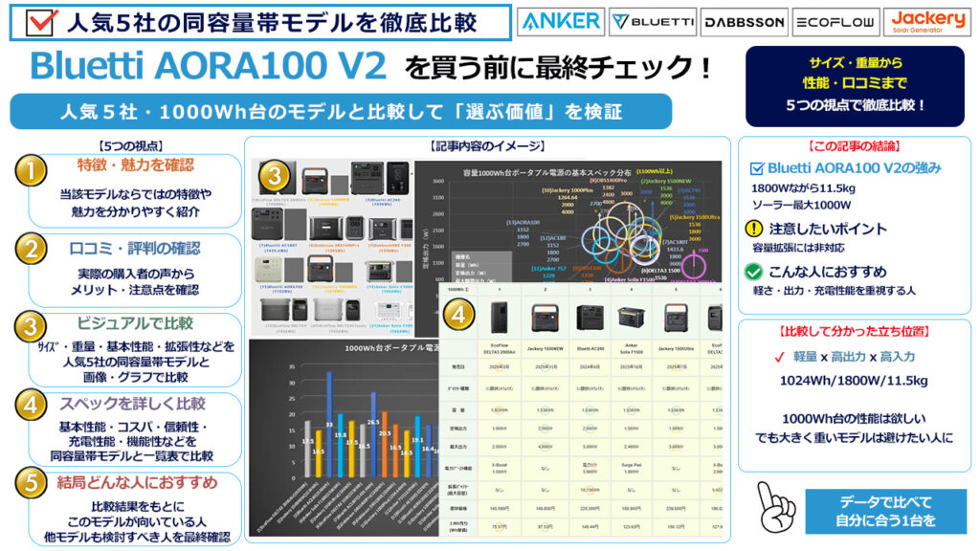Click the text 他モデルも検討すべき人を最終確認

137,537
